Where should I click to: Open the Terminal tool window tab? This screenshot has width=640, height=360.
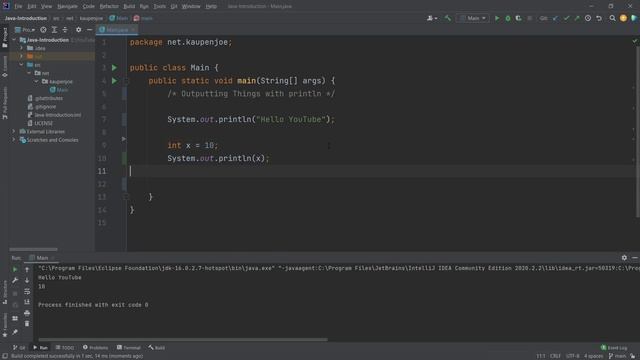129,348
